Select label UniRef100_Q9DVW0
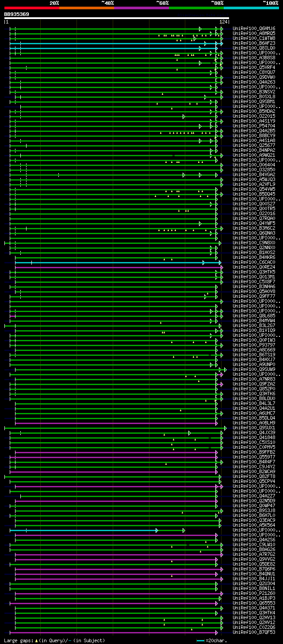283x644 pixels. pyautogui.click(x=254, y=77)
